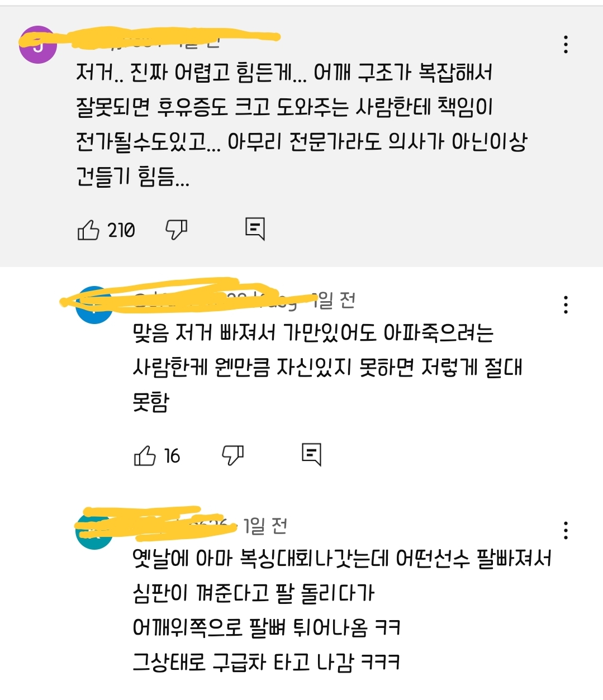Image resolution: width=603 pixels, height=700 pixels.
Task: Click the 16 like count
Action: click(x=172, y=456)
